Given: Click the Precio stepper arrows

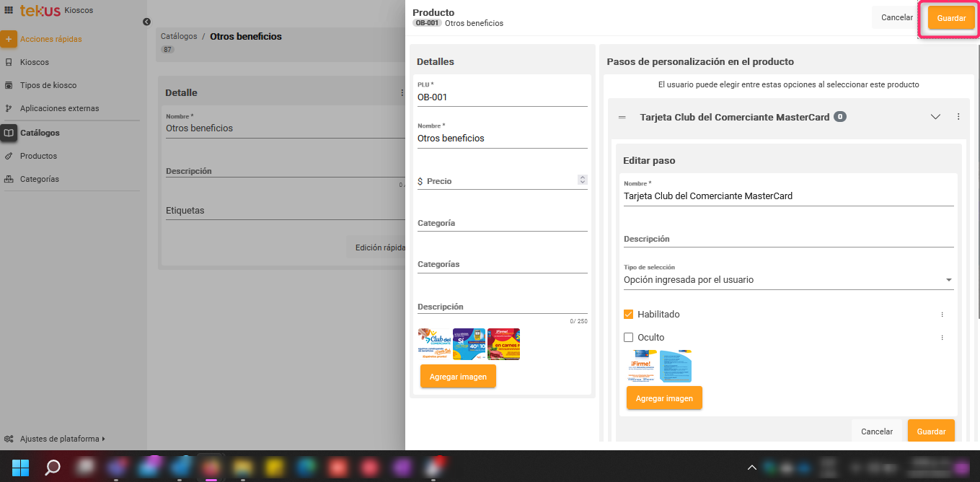Looking at the screenshot, I should [x=583, y=180].
